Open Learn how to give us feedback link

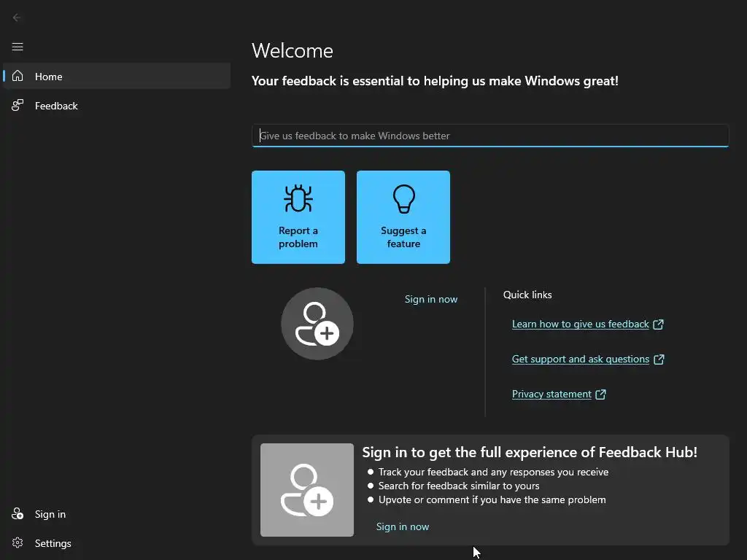(x=588, y=324)
